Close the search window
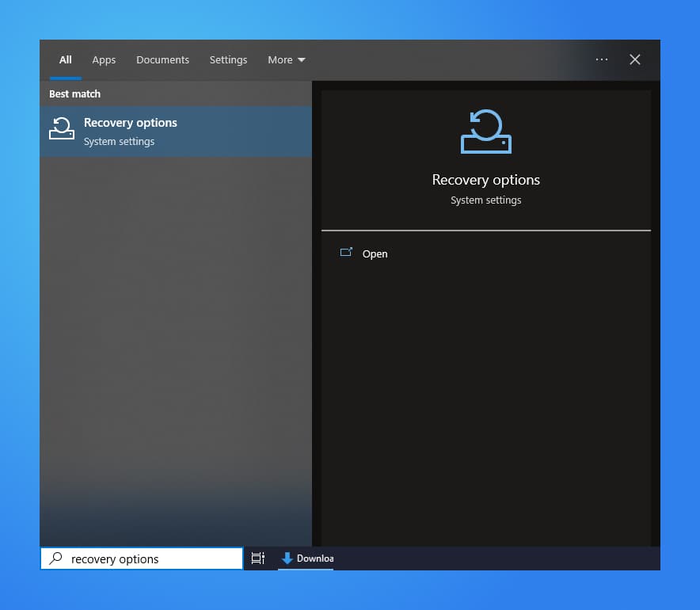This screenshot has height=610, width=700. [634, 59]
